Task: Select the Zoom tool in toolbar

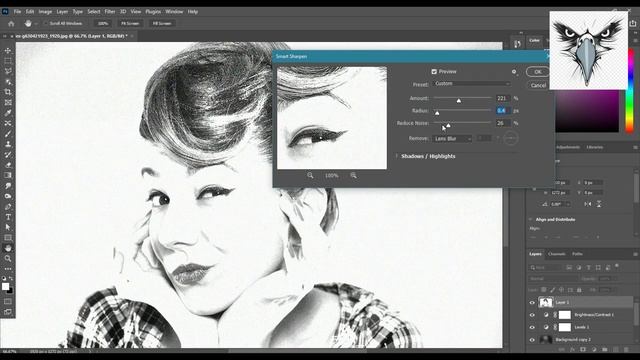Action: [8, 258]
